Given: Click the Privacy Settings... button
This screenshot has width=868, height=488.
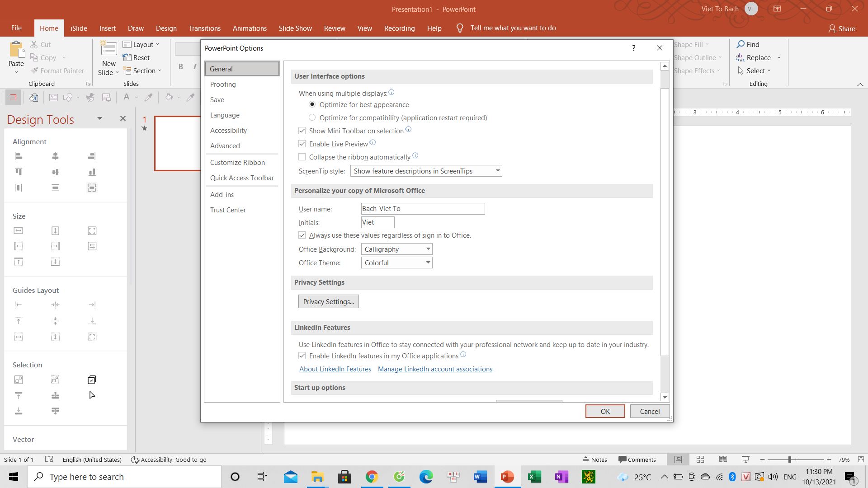Looking at the screenshot, I should pos(328,301).
